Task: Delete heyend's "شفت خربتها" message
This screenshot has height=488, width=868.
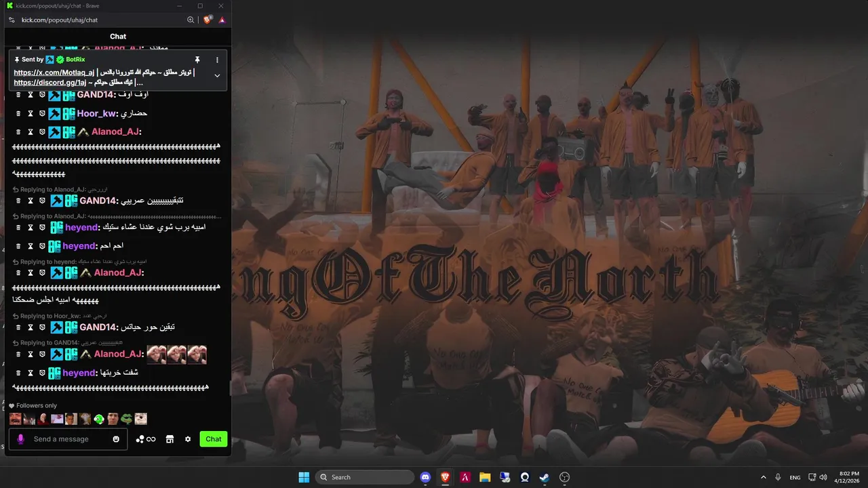Action: pos(19,373)
